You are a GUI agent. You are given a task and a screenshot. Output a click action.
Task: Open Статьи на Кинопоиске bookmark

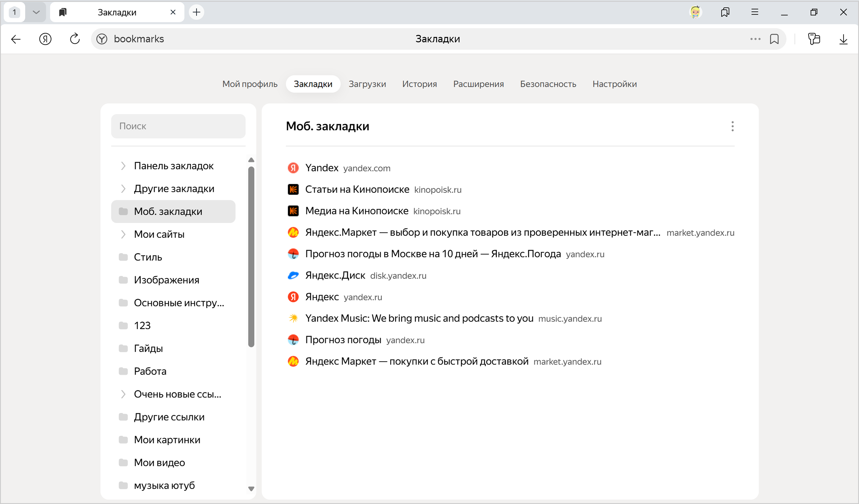point(357,190)
